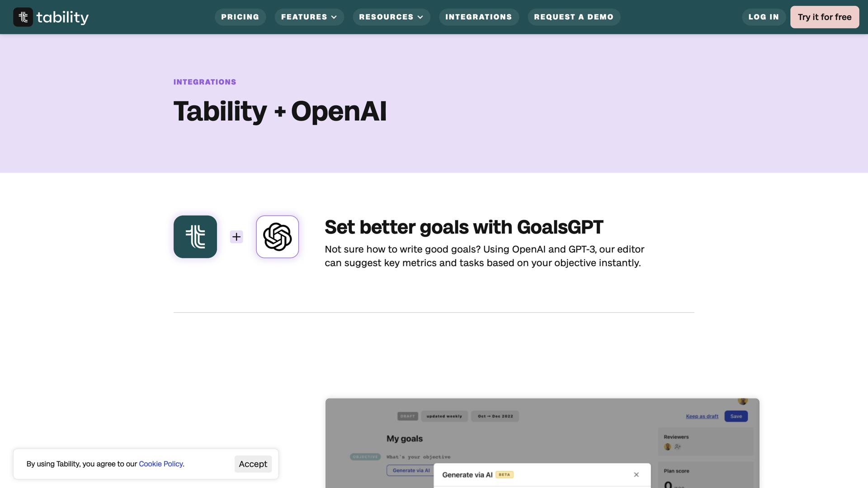868x488 pixels.
Task: Click Log In
Action: coord(764,17)
